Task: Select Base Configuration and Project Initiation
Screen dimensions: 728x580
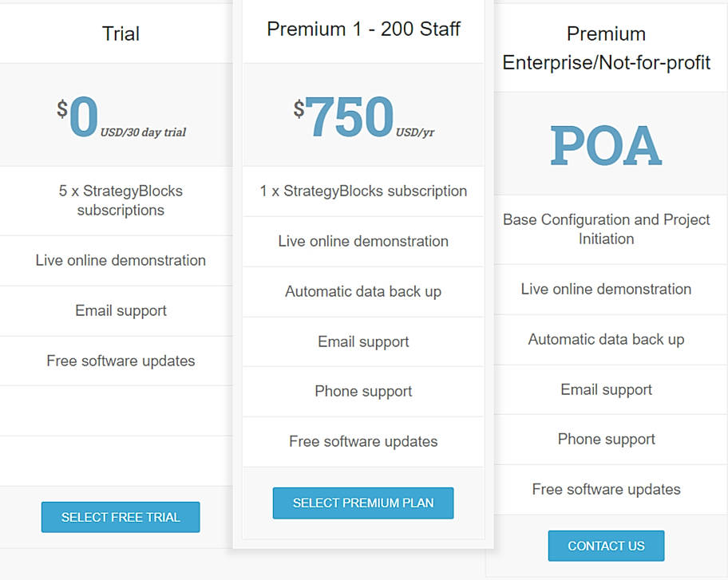Action: tap(606, 229)
